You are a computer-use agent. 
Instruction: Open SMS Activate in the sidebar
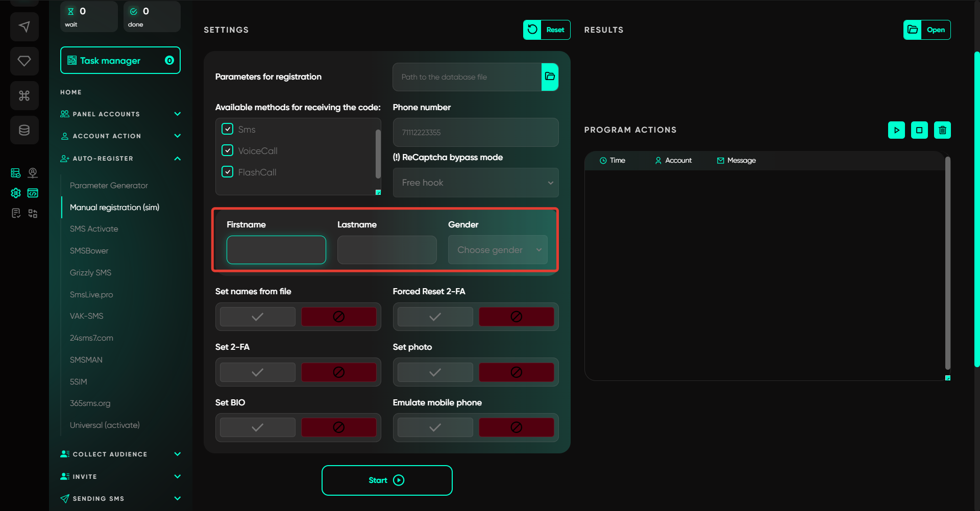pos(94,229)
